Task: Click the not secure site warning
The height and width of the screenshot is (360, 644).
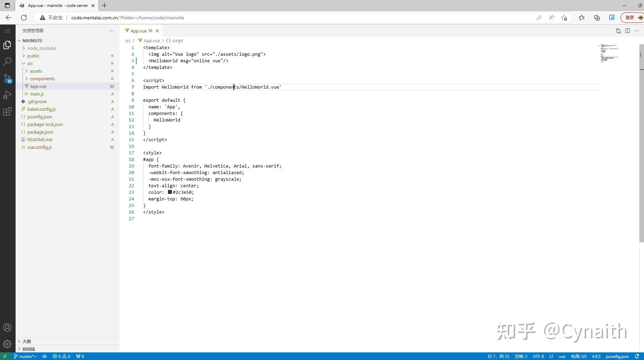Action: (x=51, y=18)
